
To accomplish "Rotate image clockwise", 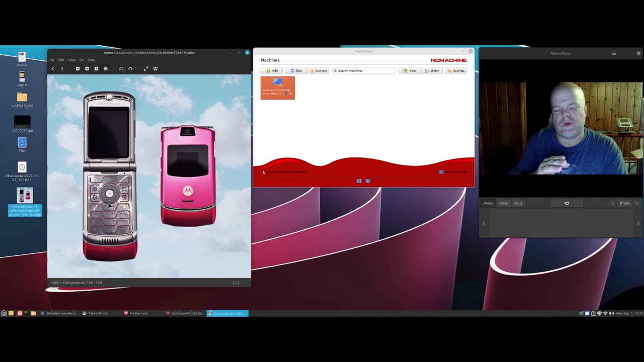I will tap(130, 68).
